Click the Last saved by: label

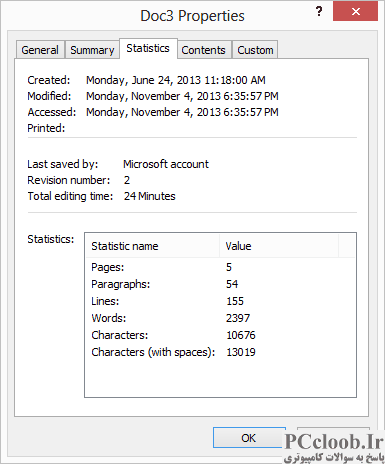tap(63, 164)
